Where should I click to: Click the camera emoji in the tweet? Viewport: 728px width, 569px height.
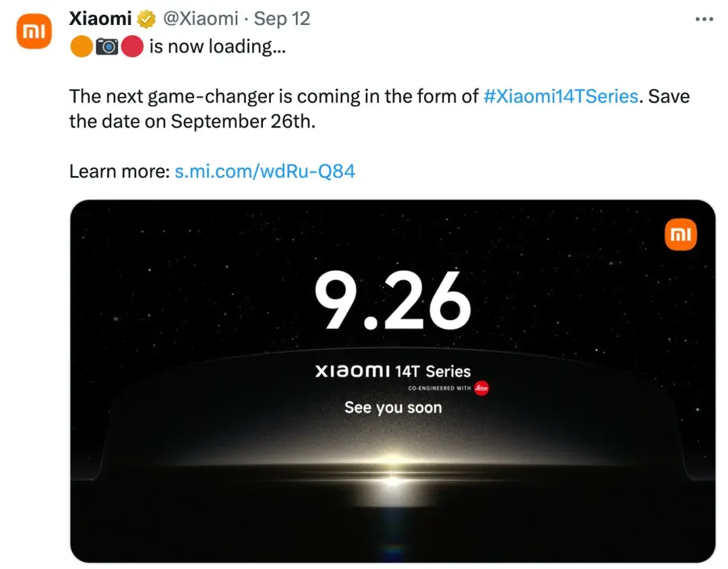point(107,47)
